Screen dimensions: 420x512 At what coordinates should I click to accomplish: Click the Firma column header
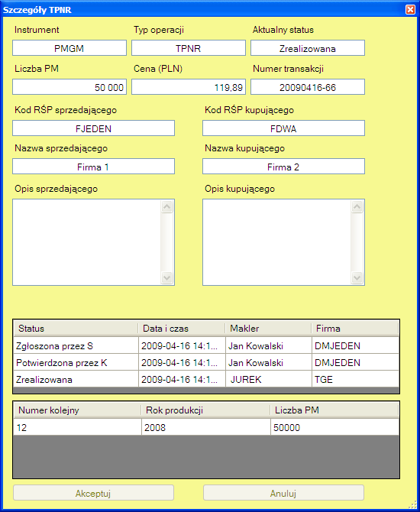point(355,329)
